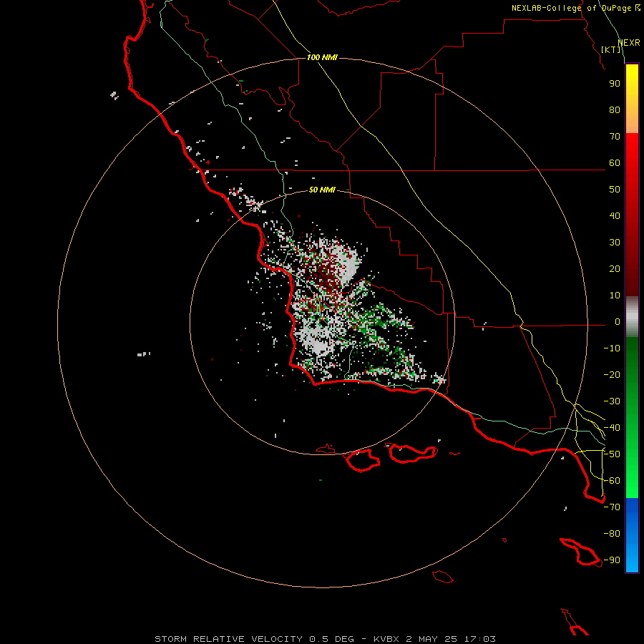
Task: Click the NEXR label above color scale
Action: click(629, 43)
